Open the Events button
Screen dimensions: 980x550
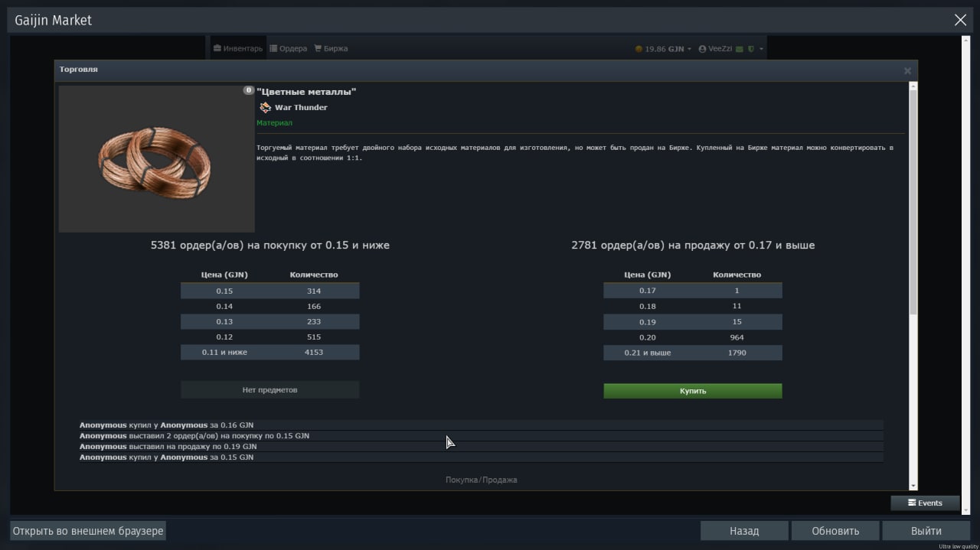pyautogui.click(x=925, y=503)
